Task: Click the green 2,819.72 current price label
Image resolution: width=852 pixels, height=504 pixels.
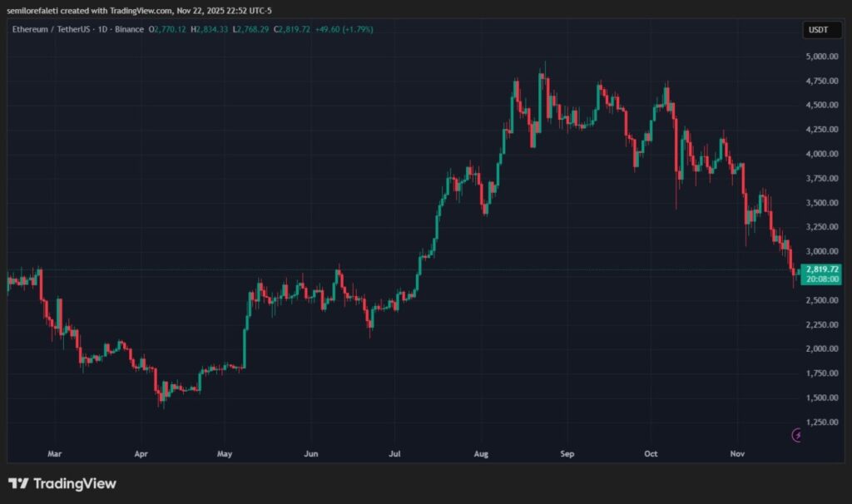Action: coord(822,269)
